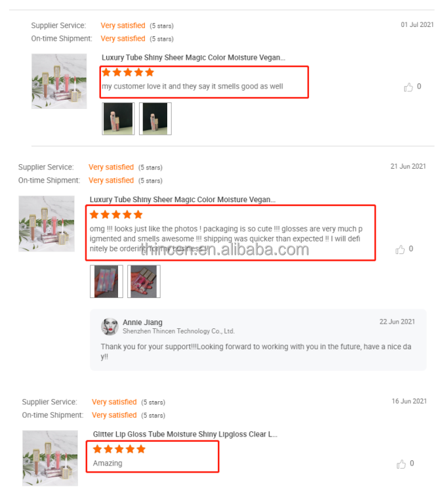Open the Glitter Lip Gloss Tube product link
Viewport: 448px width, 497px height.
click(185, 434)
